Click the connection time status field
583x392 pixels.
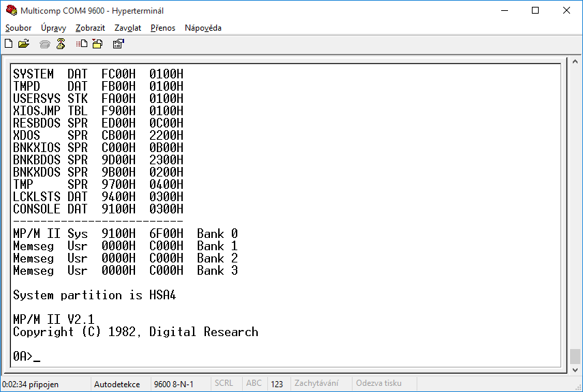point(30,384)
